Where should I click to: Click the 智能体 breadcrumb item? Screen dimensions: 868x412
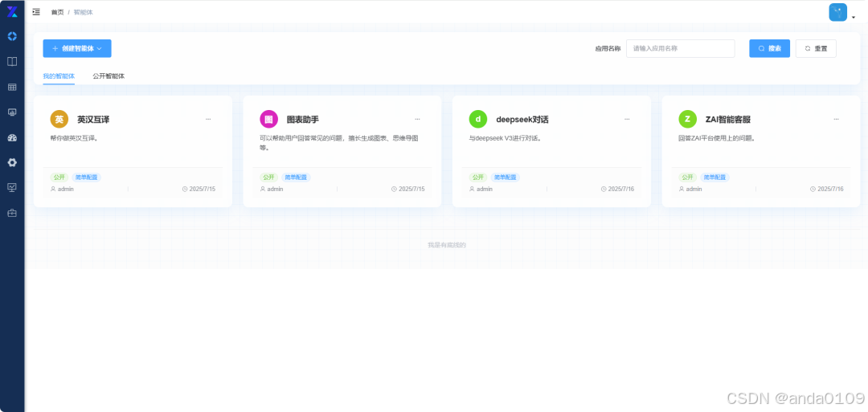pyautogui.click(x=83, y=12)
